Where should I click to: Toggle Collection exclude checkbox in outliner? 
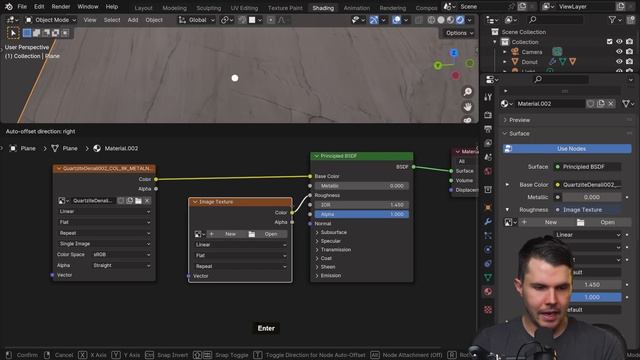pos(609,42)
